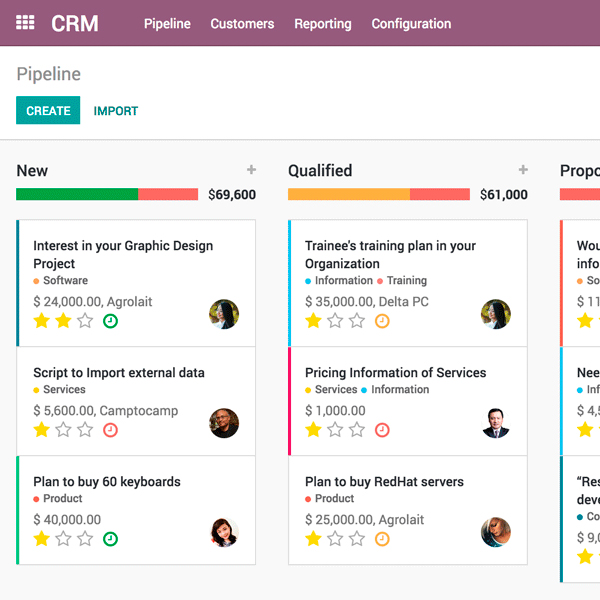The width and height of the screenshot is (600, 600).
Task: Click green segment of New column progress bar
Action: tap(77, 194)
